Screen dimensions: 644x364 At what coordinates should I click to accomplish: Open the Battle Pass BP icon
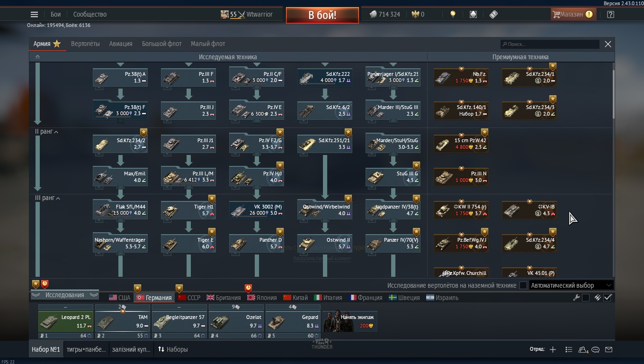[493, 14]
